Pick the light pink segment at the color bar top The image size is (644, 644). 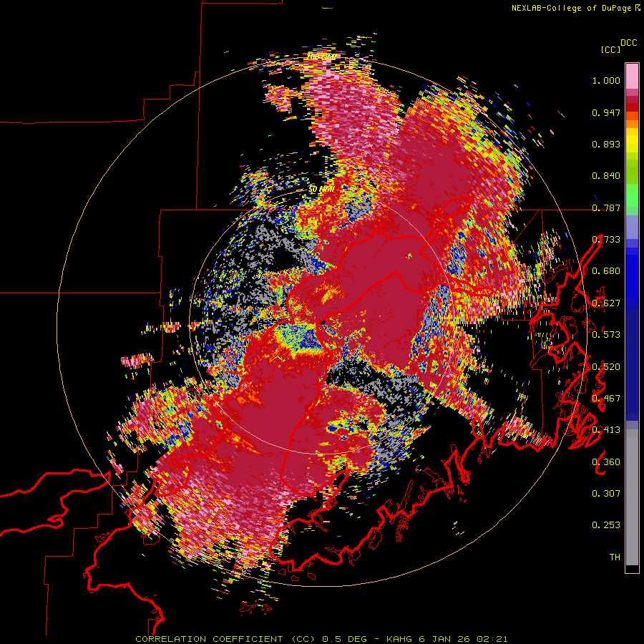[x=632, y=76]
